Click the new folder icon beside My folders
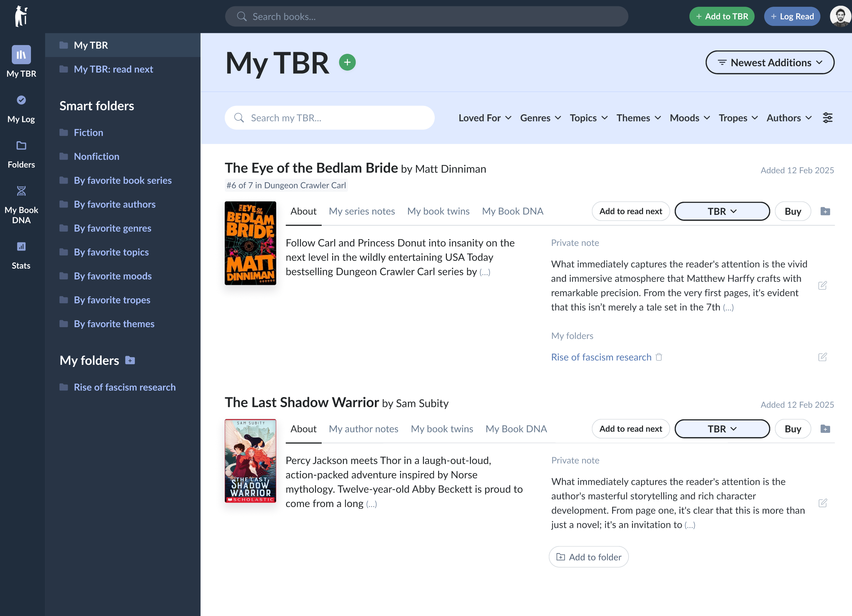This screenshot has width=852, height=616. pos(130,360)
